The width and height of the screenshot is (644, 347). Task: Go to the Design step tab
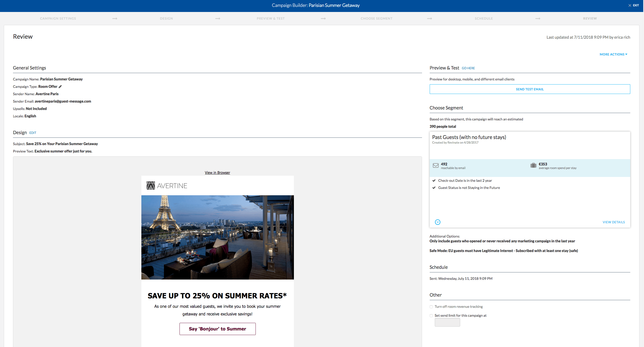[166, 19]
